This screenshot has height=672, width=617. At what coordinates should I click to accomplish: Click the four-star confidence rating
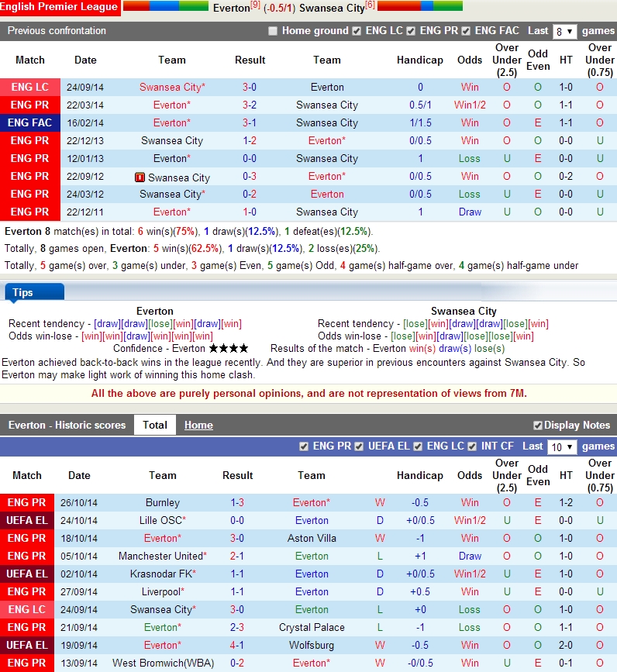click(x=229, y=348)
